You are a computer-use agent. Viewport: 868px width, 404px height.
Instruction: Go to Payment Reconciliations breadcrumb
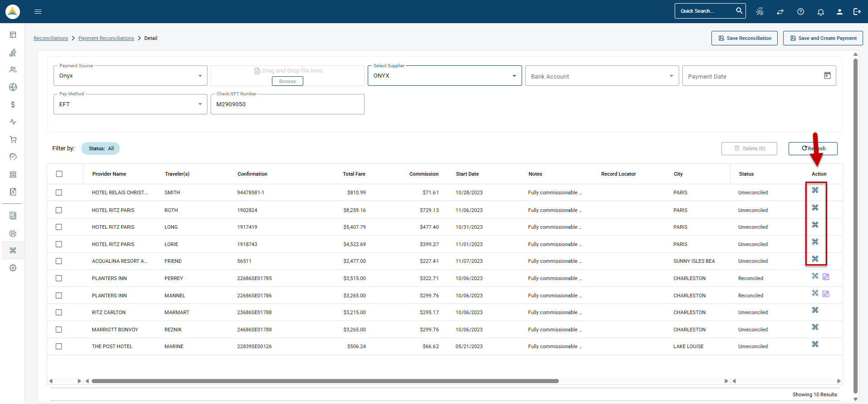click(106, 38)
